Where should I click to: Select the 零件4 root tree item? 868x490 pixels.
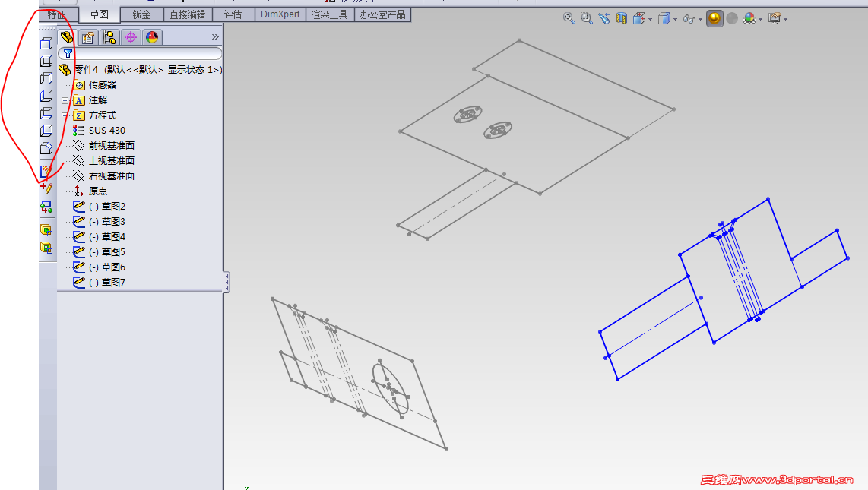click(141, 70)
